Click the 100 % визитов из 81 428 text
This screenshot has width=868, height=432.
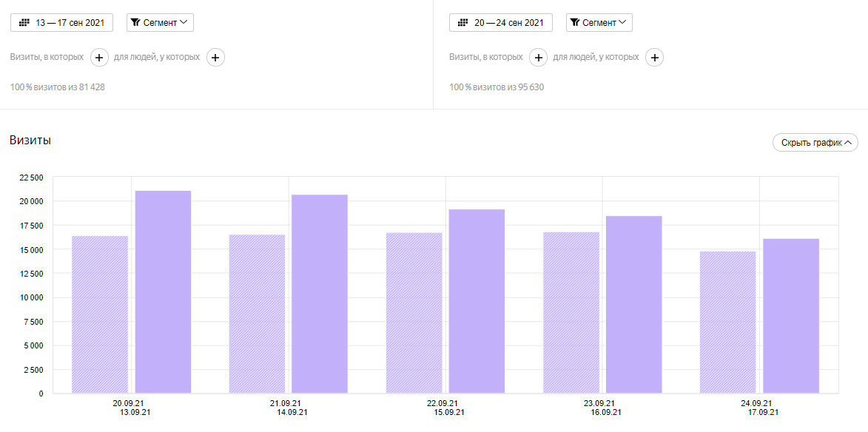(58, 87)
